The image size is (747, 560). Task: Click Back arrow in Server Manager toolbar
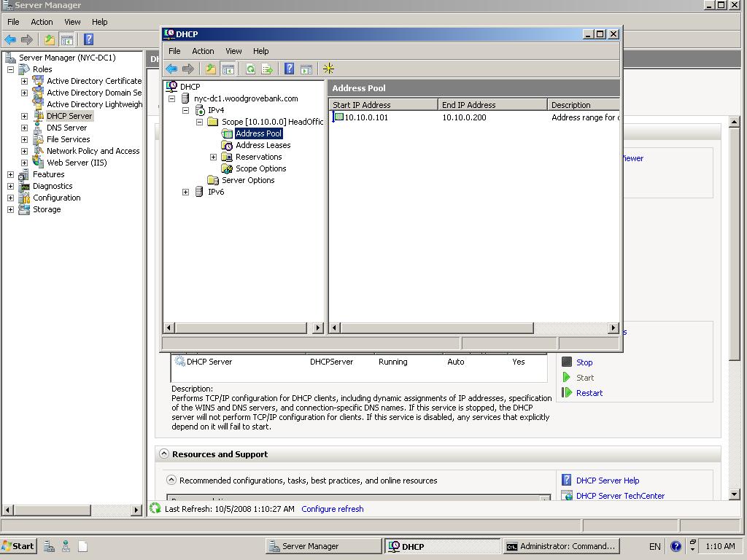(10, 39)
